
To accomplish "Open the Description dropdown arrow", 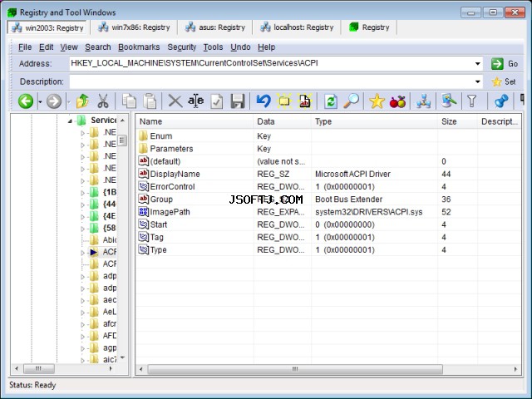I will coord(477,81).
